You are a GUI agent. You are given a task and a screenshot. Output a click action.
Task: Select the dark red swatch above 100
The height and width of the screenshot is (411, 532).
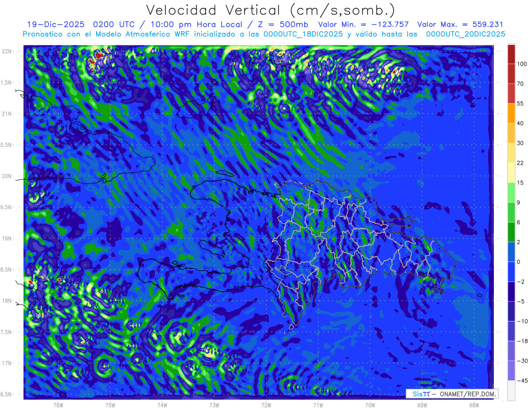click(511, 54)
